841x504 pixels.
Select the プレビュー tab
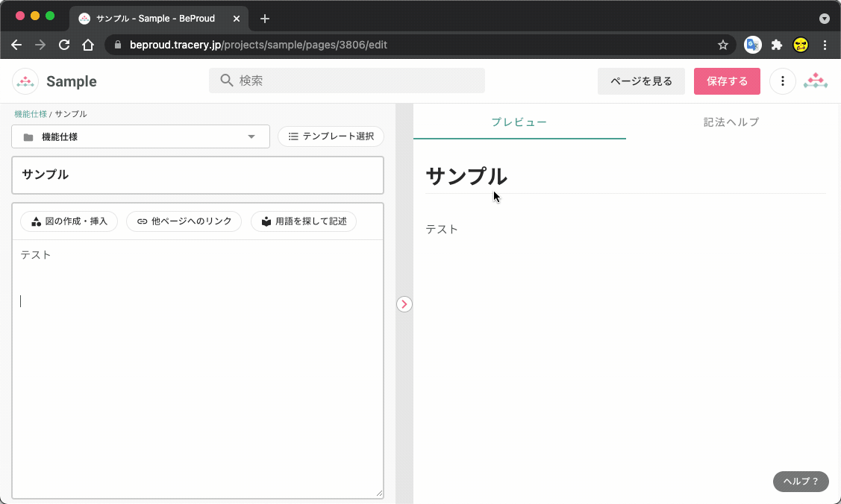click(519, 122)
